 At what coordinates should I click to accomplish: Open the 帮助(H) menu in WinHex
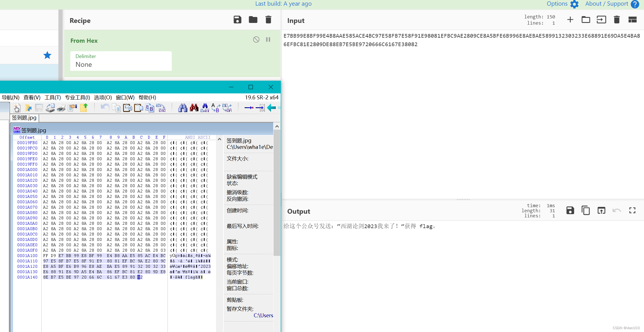pyautogui.click(x=147, y=98)
